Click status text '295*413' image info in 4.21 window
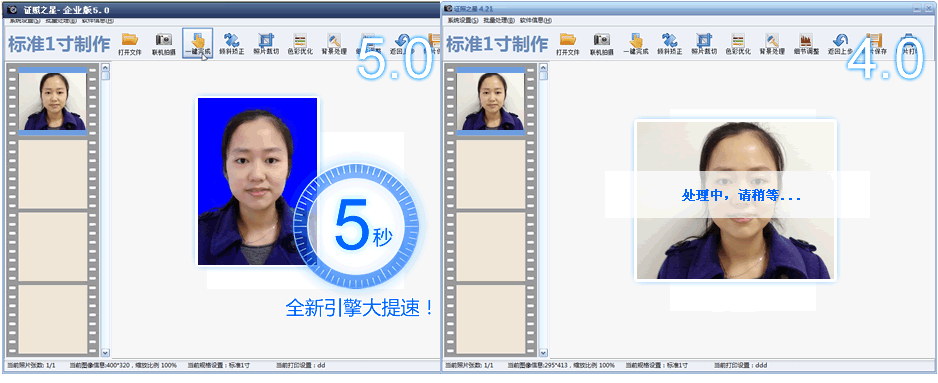Viewport: 938px width, 383px height. click(561, 365)
